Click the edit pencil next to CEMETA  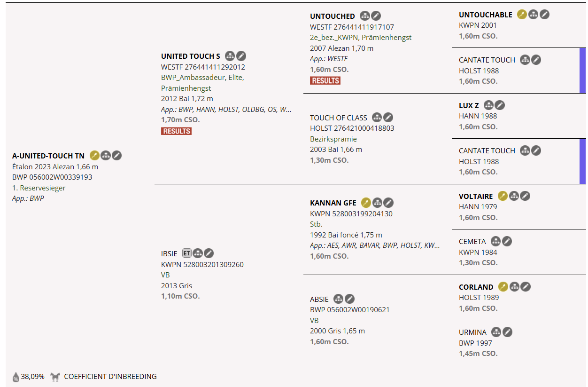click(507, 242)
